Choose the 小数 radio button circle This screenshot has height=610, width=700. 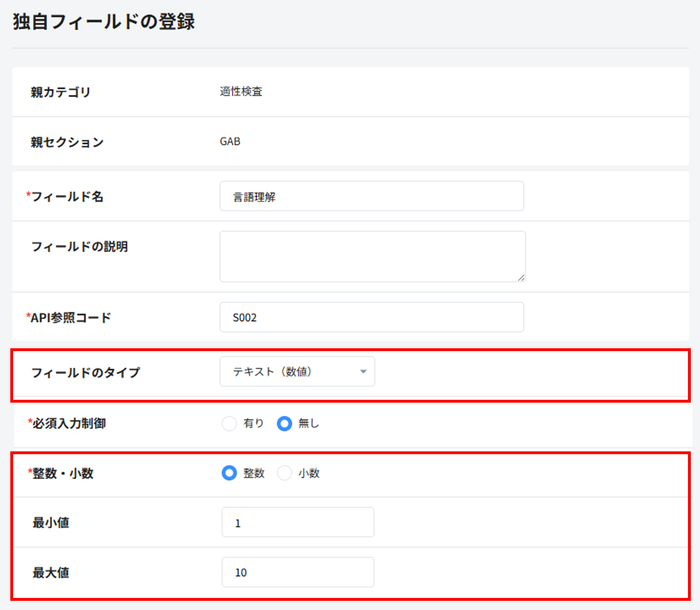coord(284,473)
